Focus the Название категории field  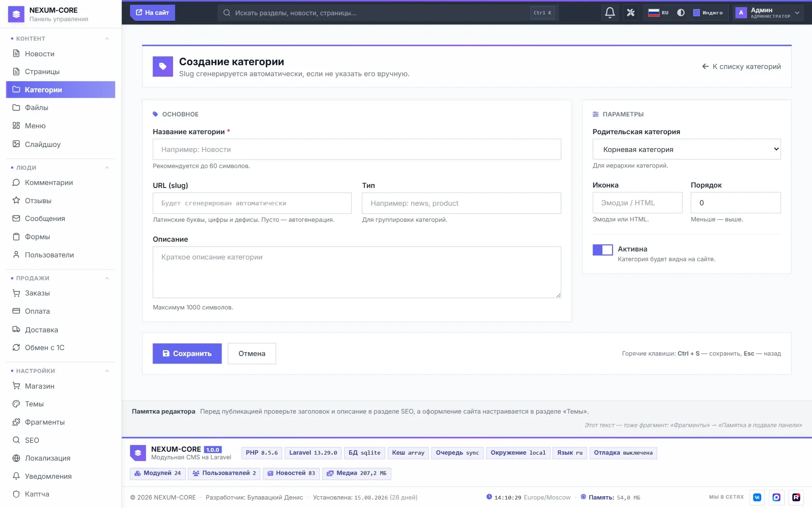coord(357,149)
